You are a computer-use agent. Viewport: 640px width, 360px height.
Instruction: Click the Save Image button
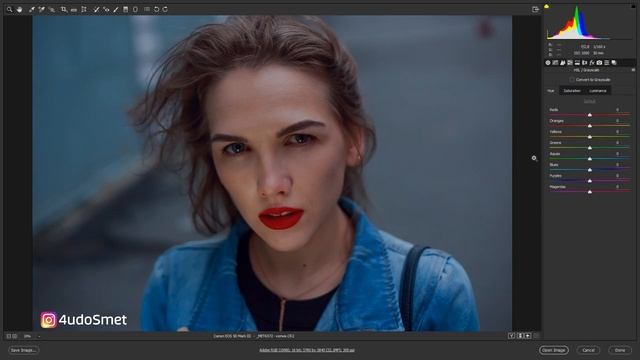pyautogui.click(x=23, y=350)
